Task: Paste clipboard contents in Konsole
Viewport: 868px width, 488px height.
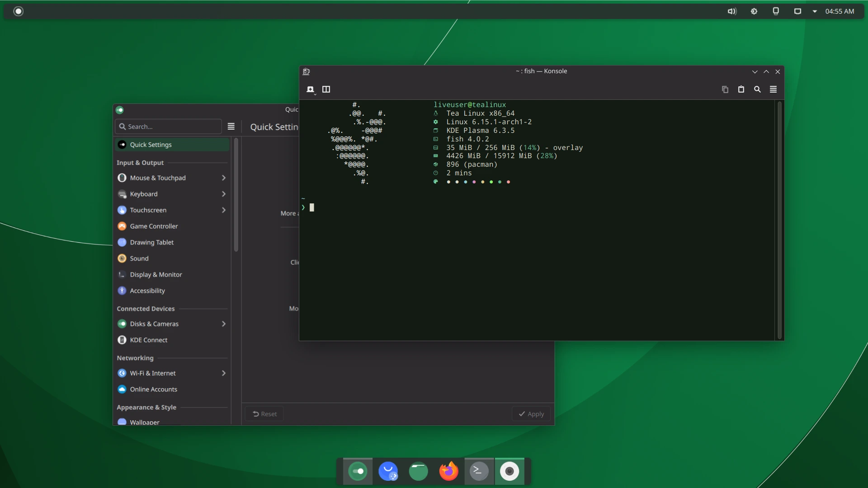Action: pos(741,89)
